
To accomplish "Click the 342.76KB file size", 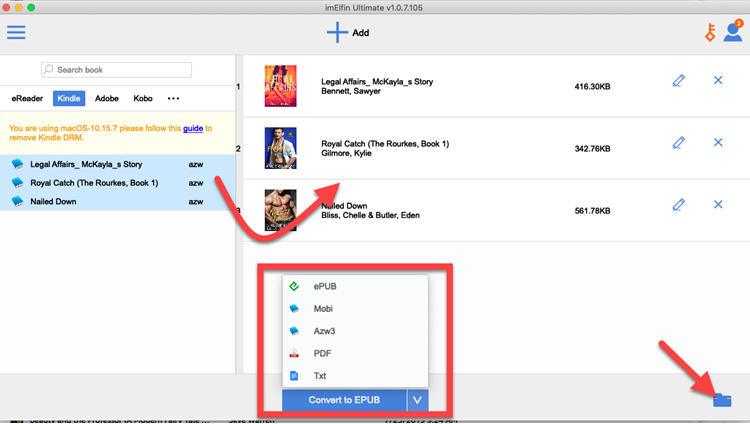I will [592, 149].
